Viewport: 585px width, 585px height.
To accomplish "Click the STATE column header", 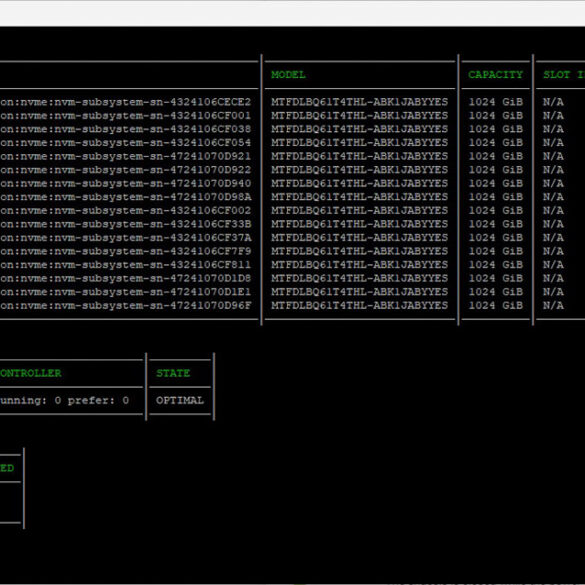I will click(x=173, y=373).
